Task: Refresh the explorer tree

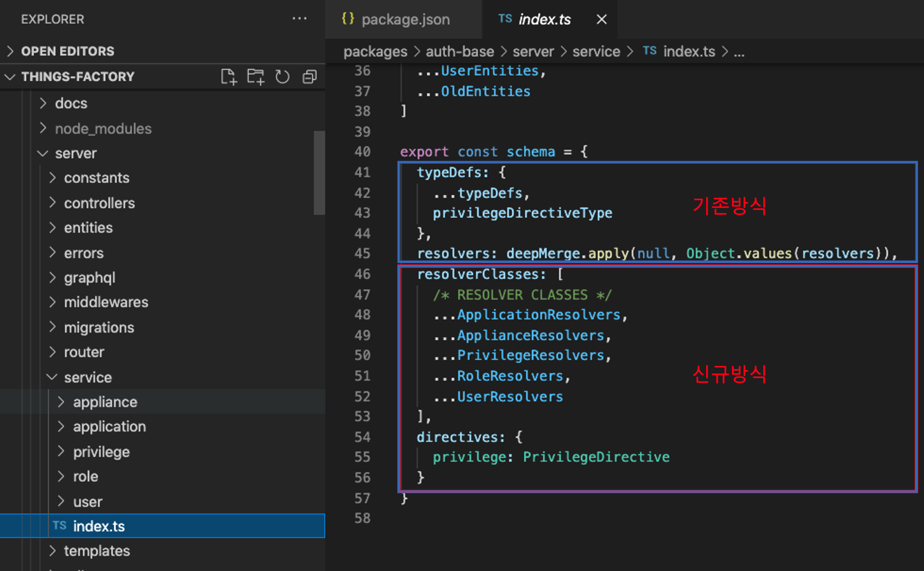Action: [x=282, y=77]
